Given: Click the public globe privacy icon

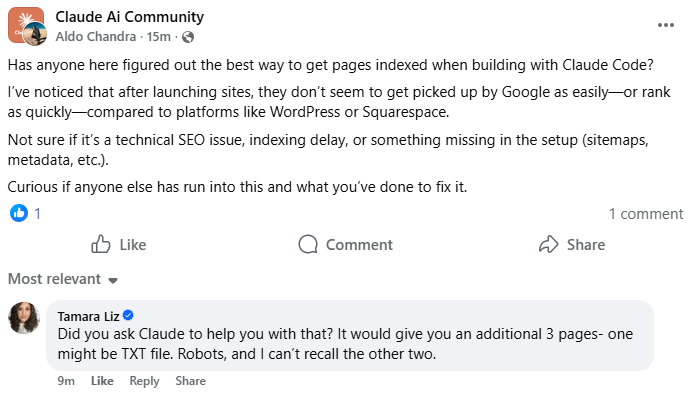Looking at the screenshot, I should coord(188,37).
